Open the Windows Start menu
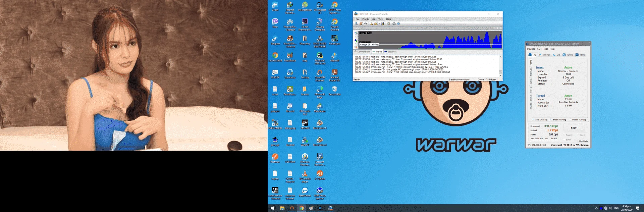 pos(272,208)
